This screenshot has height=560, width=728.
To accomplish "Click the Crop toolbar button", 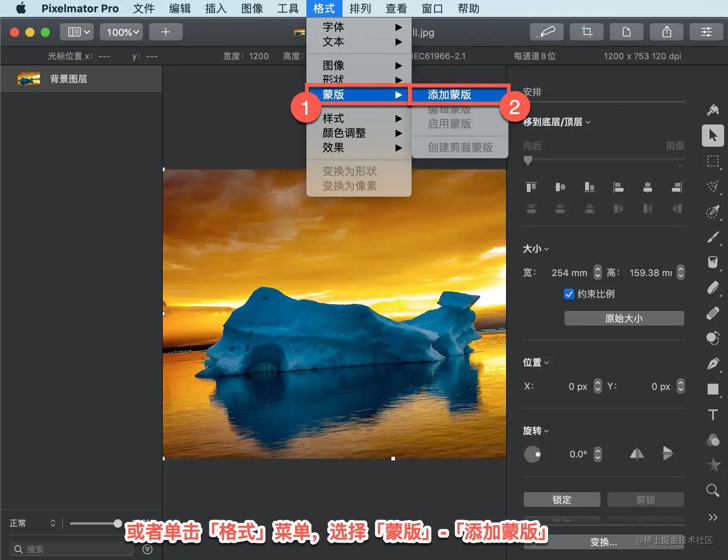I will click(586, 32).
